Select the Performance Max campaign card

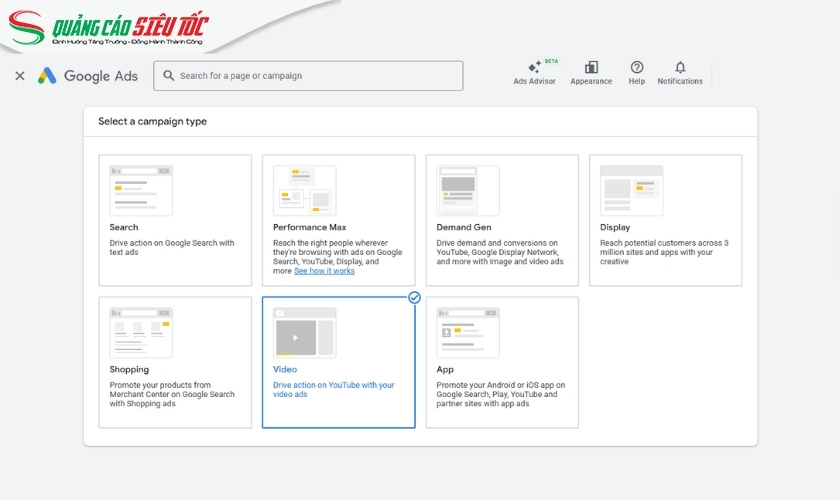pos(338,220)
